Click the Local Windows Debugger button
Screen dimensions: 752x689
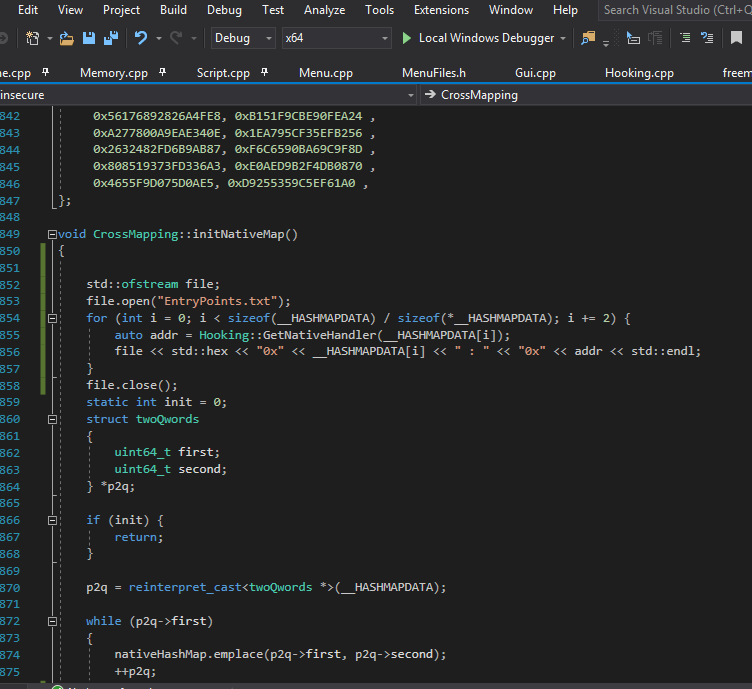(x=477, y=38)
